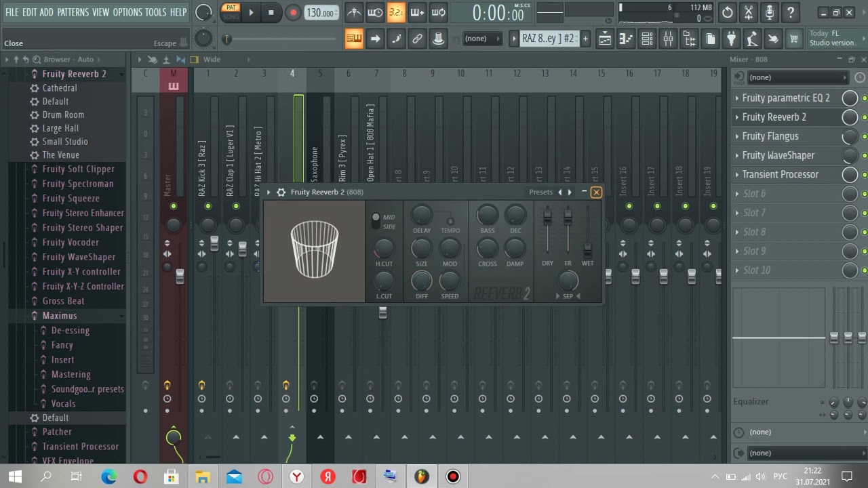This screenshot has width=868, height=488.
Task: Select the Cathedral reverb preset
Action: pyautogui.click(x=60, y=88)
